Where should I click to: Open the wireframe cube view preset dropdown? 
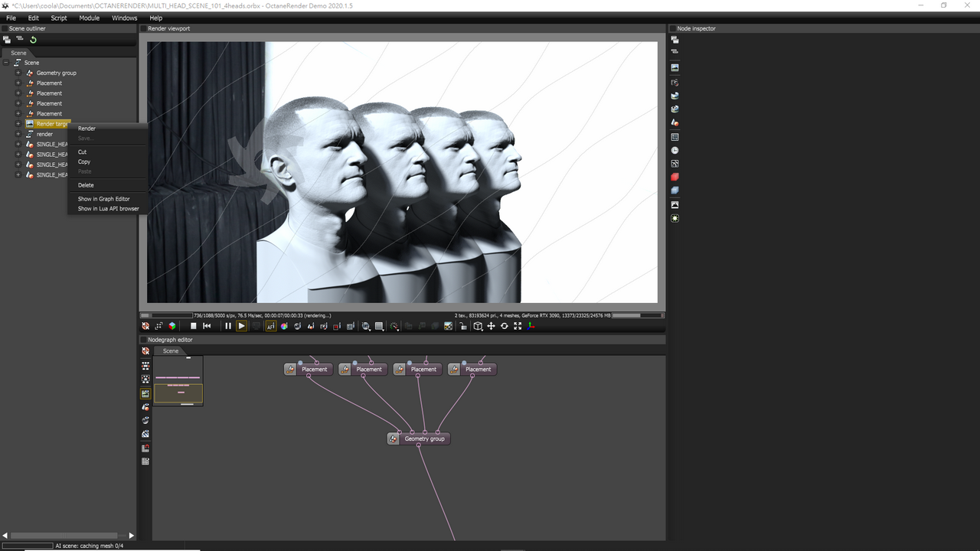478,326
